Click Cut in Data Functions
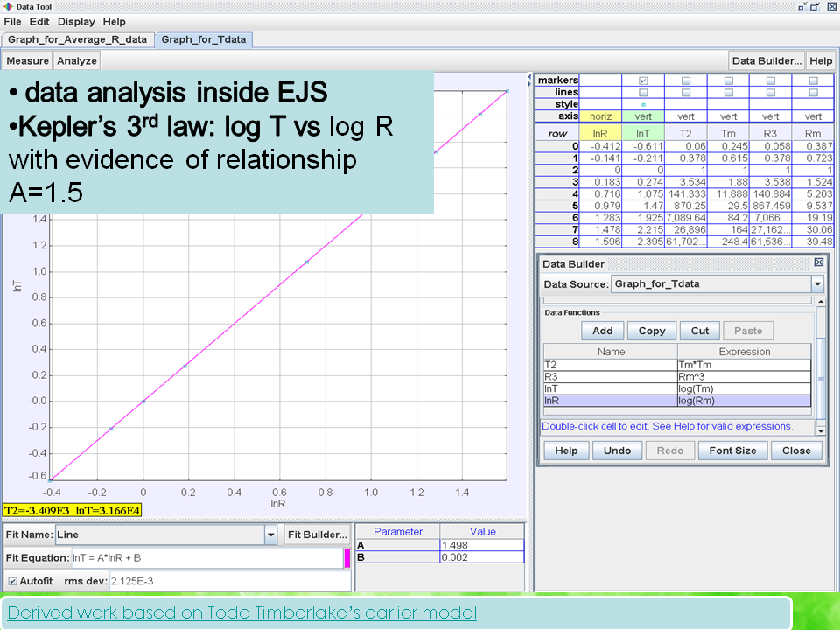840x630 pixels. 700,331
